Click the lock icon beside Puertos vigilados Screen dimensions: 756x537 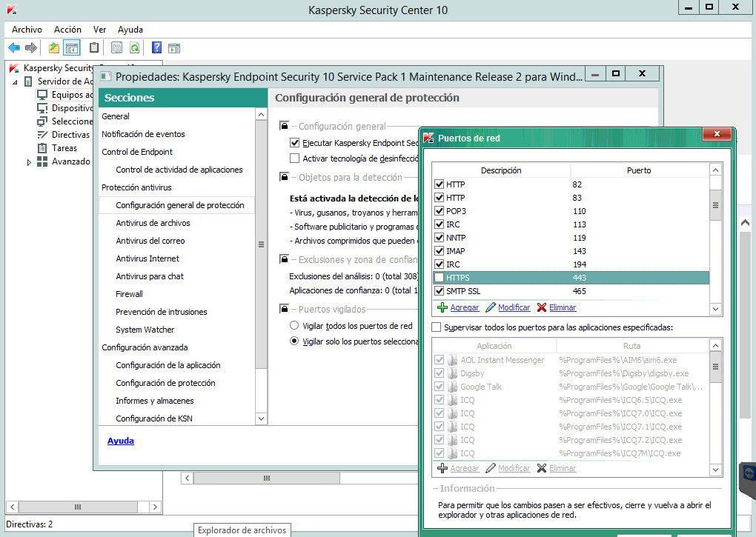(284, 309)
